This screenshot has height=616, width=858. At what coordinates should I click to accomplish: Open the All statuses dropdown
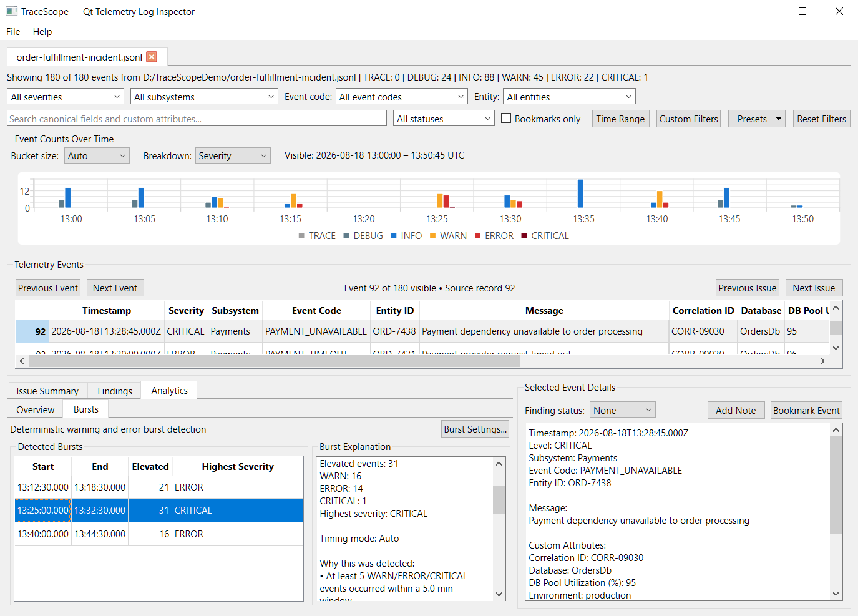point(444,119)
